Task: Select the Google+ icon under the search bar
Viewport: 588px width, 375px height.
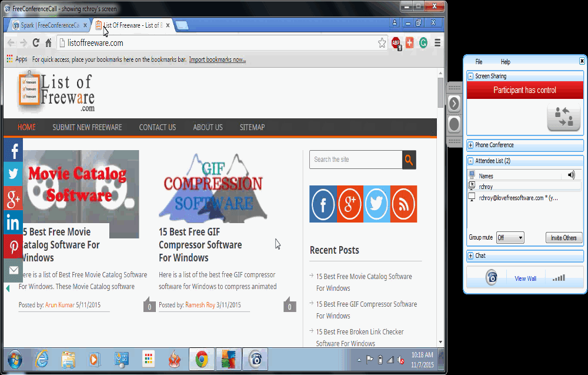Action: coord(350,204)
